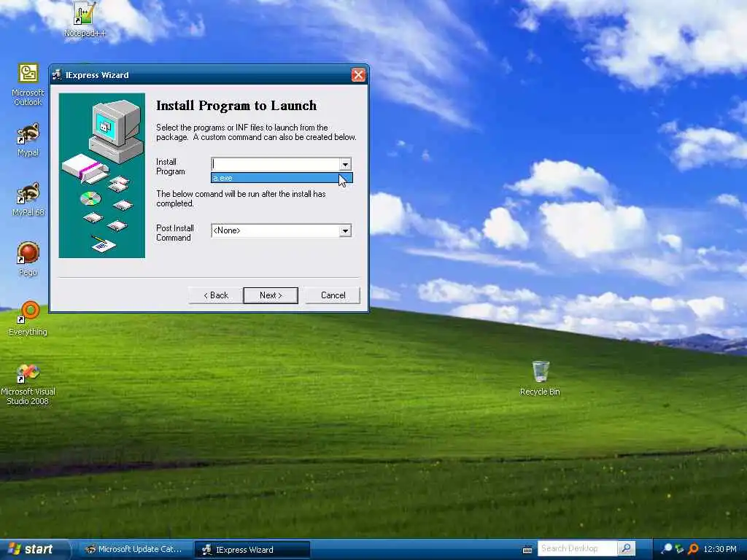Proceed with the Next button
Image resolution: width=747 pixels, height=560 pixels.
(x=271, y=295)
